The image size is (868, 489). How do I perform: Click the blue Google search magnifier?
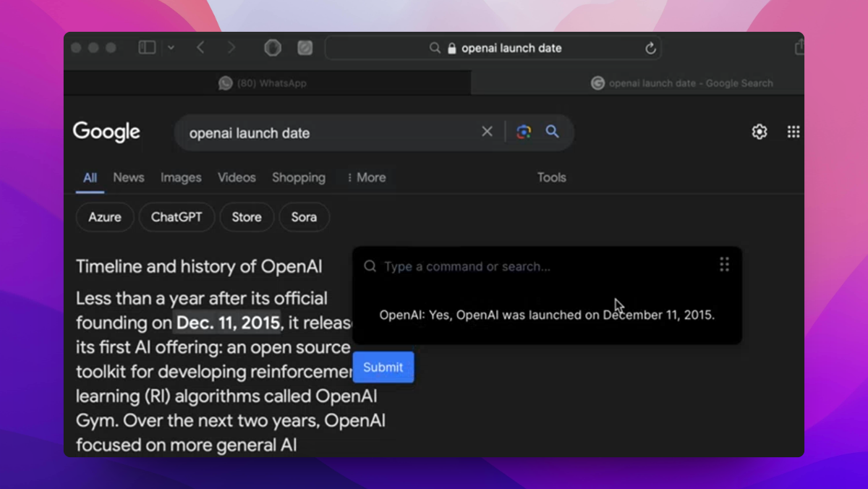point(552,132)
